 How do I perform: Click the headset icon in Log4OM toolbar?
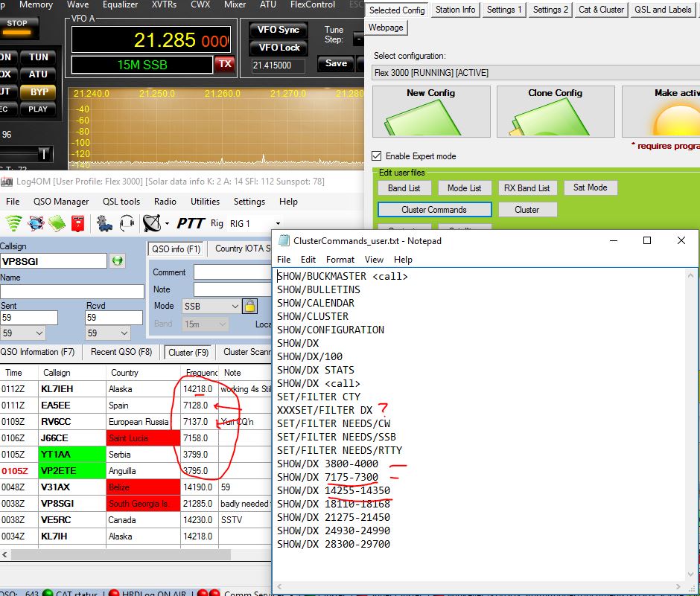point(127,223)
